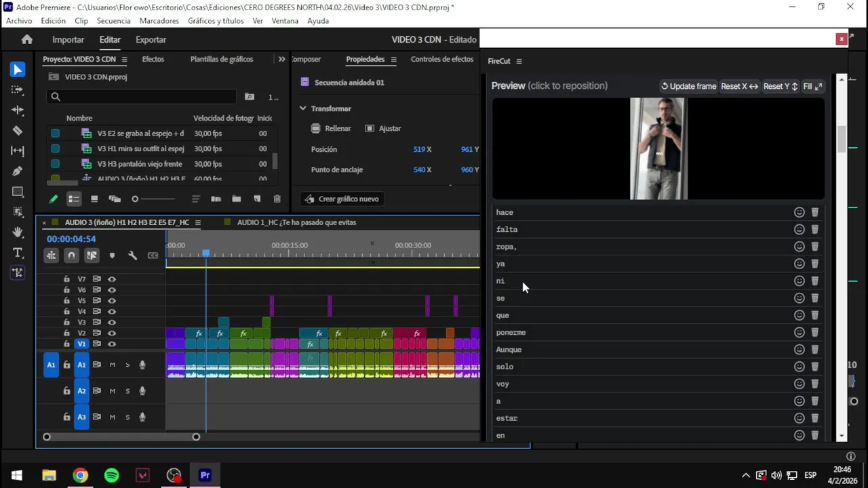Click the Fill button in FireCut
The image size is (868, 488).
point(812,86)
